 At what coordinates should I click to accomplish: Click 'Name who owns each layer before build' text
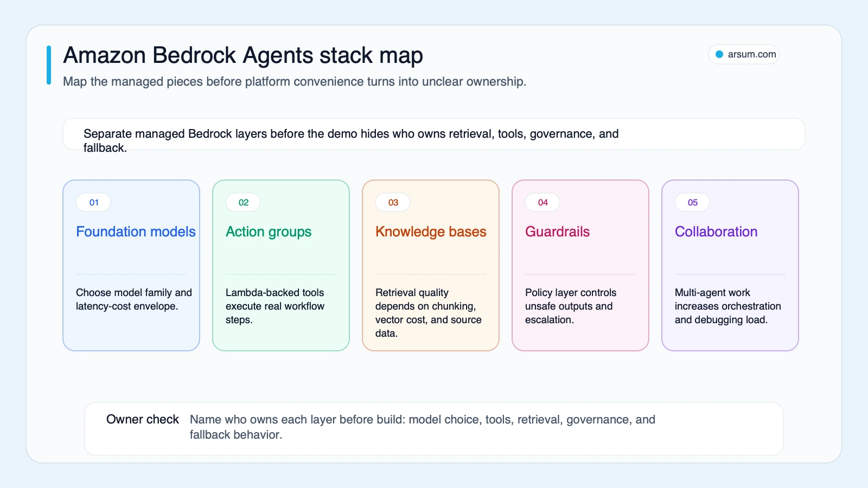423,427
